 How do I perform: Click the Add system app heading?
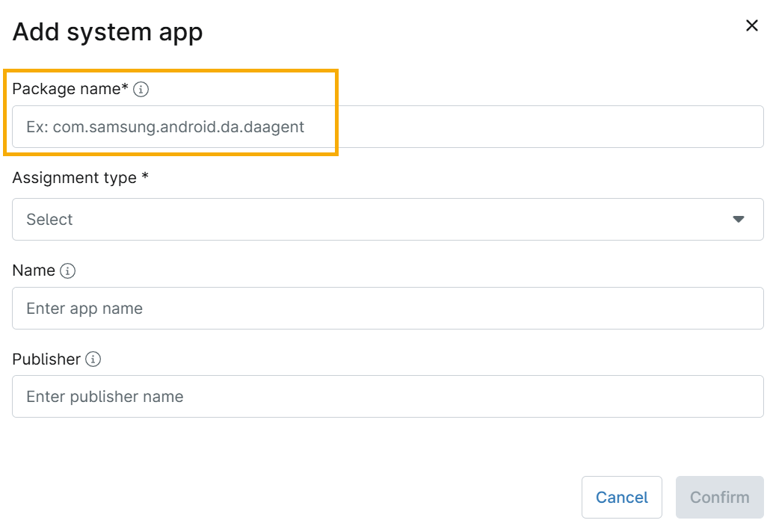coord(108,33)
